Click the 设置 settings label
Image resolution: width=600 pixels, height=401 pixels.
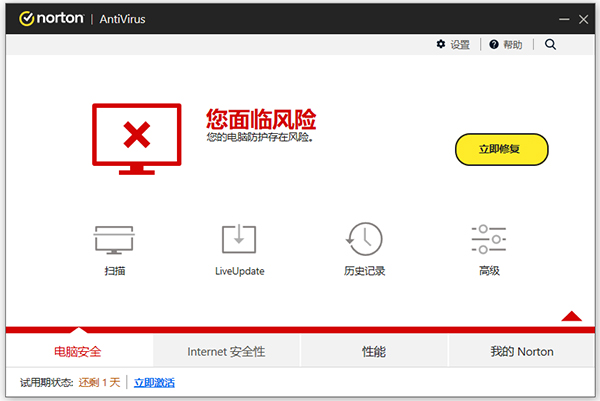(x=460, y=45)
